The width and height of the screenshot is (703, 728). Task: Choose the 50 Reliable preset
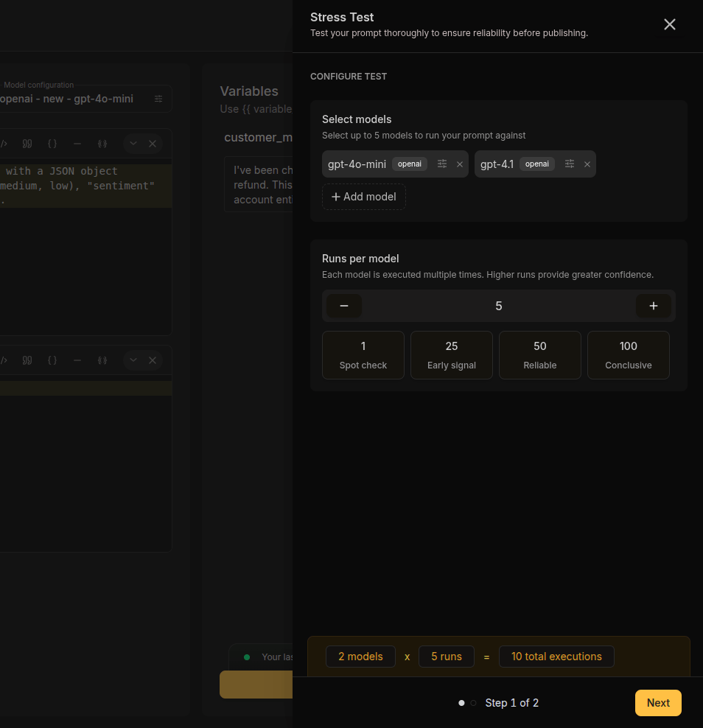click(x=540, y=355)
